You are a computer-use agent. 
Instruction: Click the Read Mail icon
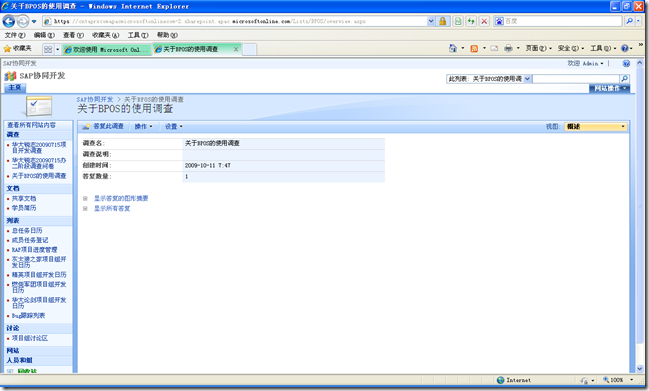coord(494,49)
